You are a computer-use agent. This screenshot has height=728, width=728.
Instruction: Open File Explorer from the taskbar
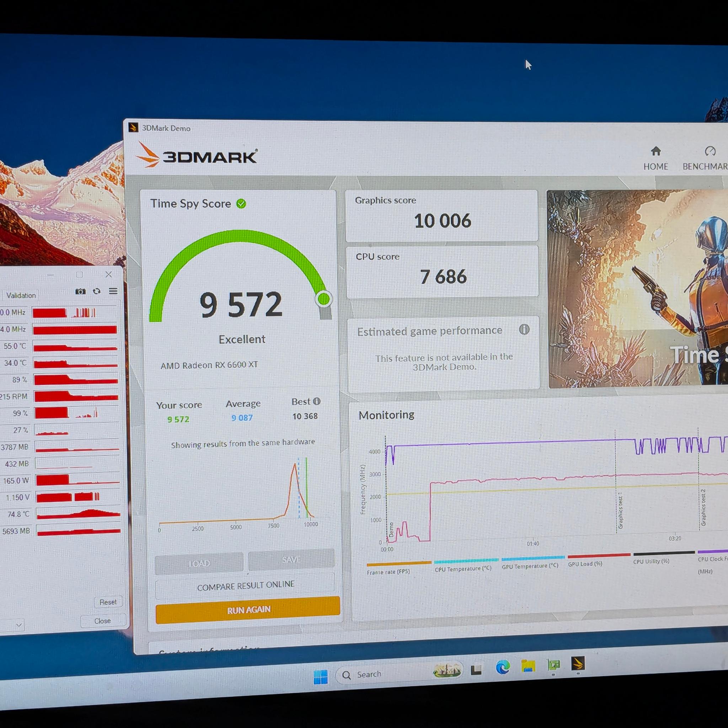point(528,666)
